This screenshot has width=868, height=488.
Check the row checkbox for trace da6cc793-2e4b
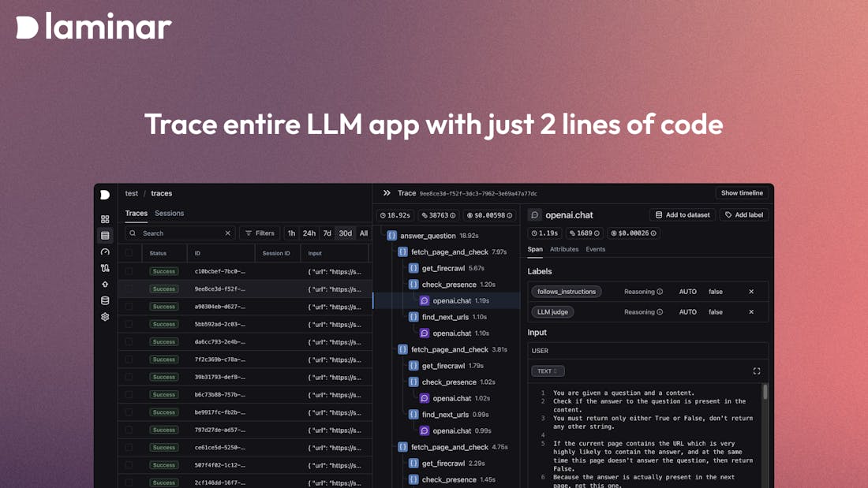129,342
